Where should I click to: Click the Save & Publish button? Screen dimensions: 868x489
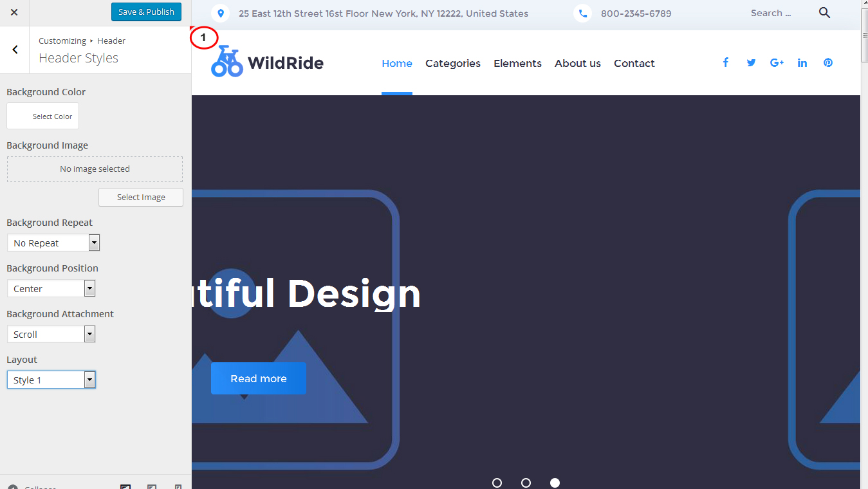146,12
